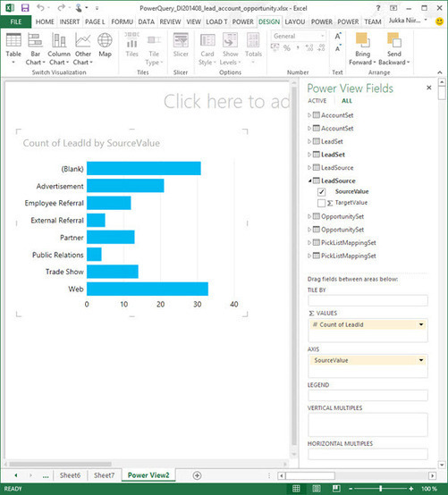
Task: Expand the first AccountSet table
Action: (x=309, y=115)
